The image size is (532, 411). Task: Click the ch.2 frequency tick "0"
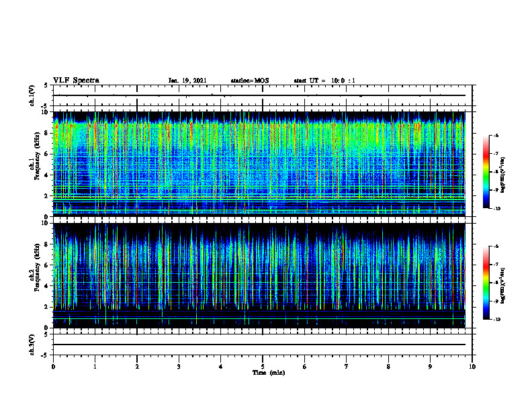coord(47,328)
